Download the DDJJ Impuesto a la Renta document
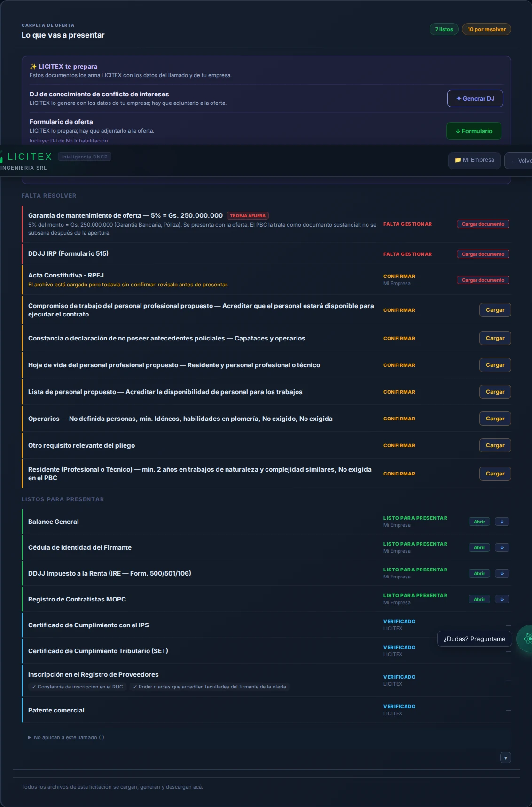Screen dimensions: 532x807 (x=502, y=573)
